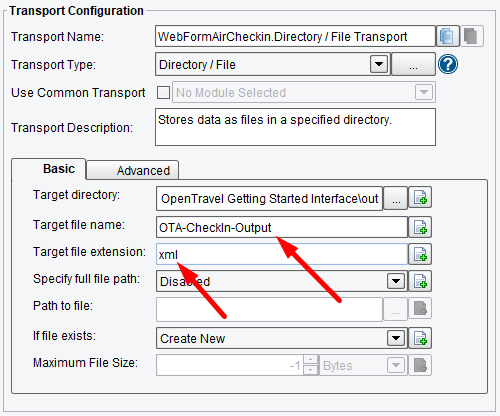Click the insert variable icon for Target directory
The image size is (500, 416).
(420, 198)
